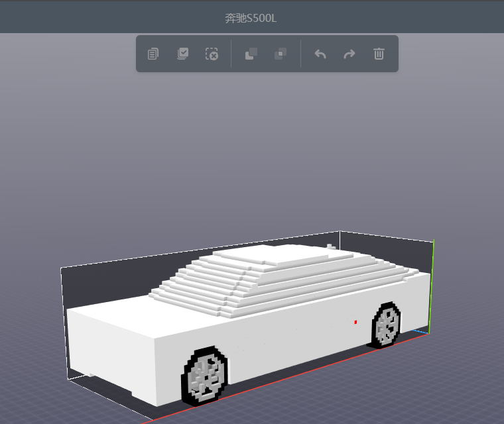Deselect using the dashed-box X icon

coord(212,54)
